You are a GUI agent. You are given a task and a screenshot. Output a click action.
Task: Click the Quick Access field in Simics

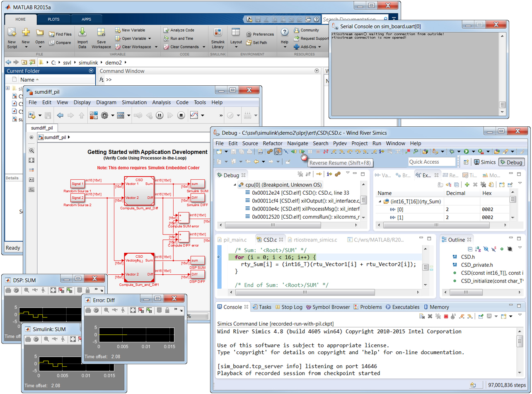pyautogui.click(x=432, y=162)
